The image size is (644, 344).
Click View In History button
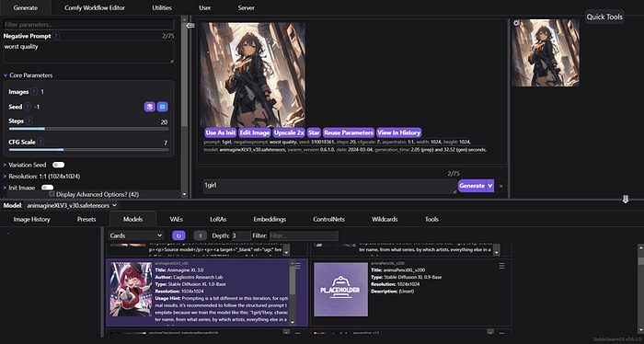coord(398,132)
